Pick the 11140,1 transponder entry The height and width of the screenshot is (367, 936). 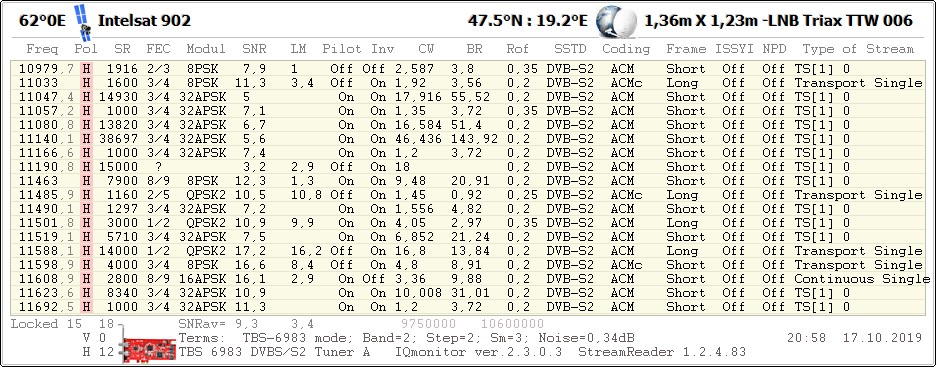coord(469,139)
